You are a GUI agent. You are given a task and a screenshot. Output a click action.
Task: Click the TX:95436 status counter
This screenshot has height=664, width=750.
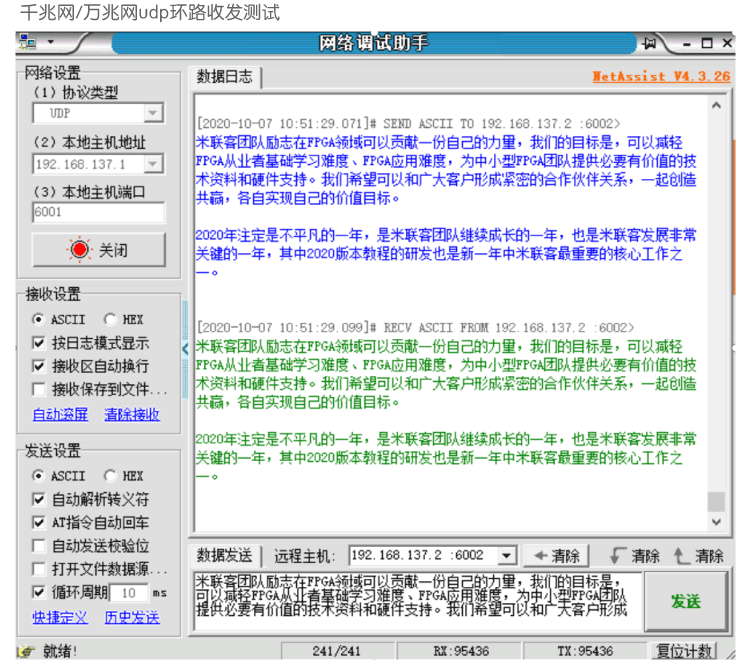click(x=585, y=651)
